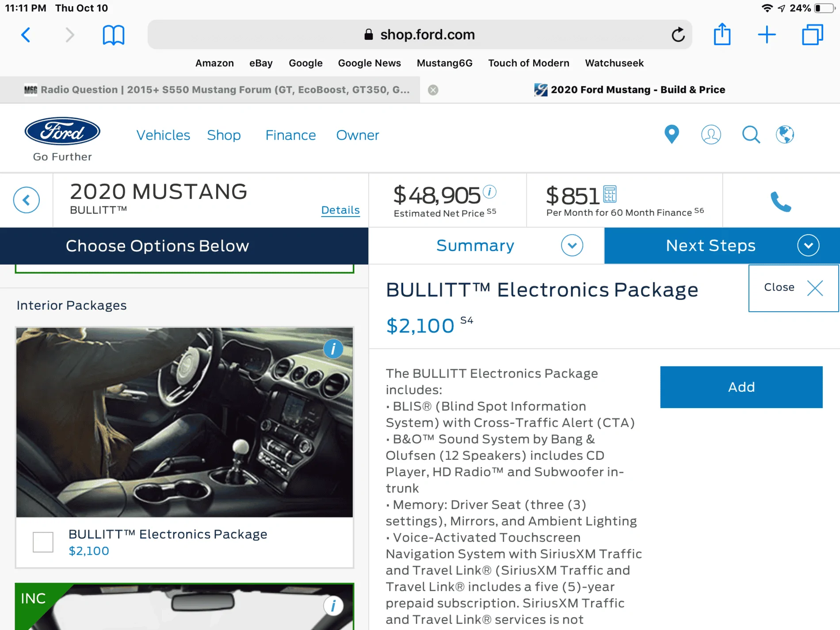Click the $48,905 estimated net price
Screen dimensions: 840x630
436,195
